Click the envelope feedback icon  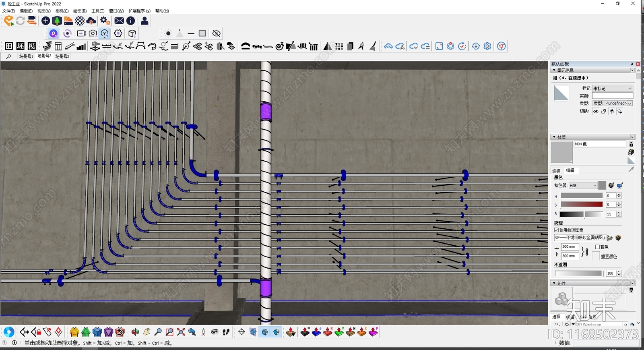pyautogui.click(x=119, y=21)
